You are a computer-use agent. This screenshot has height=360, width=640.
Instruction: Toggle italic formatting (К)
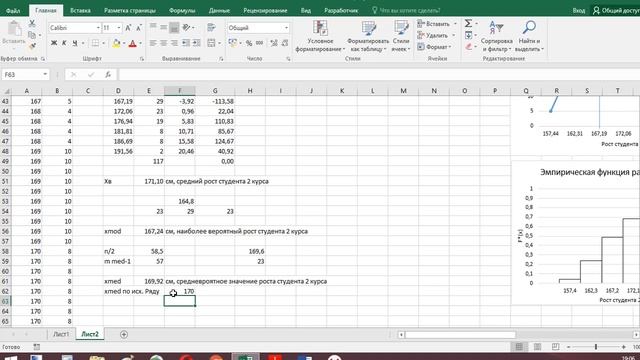tap(64, 43)
